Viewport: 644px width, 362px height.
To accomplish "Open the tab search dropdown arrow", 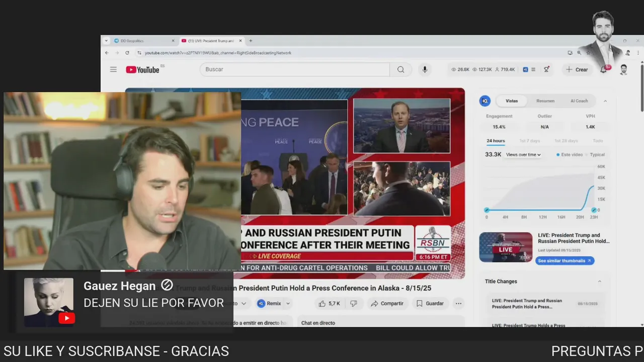I will coord(106,41).
